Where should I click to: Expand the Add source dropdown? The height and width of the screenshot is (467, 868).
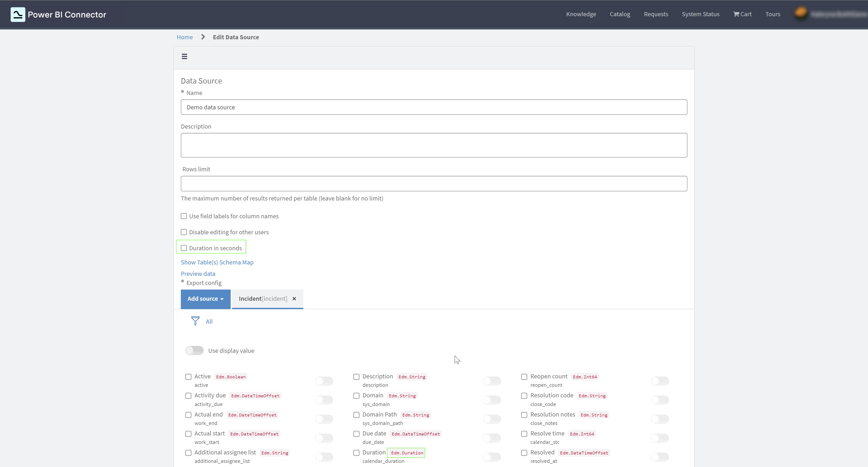(x=206, y=299)
